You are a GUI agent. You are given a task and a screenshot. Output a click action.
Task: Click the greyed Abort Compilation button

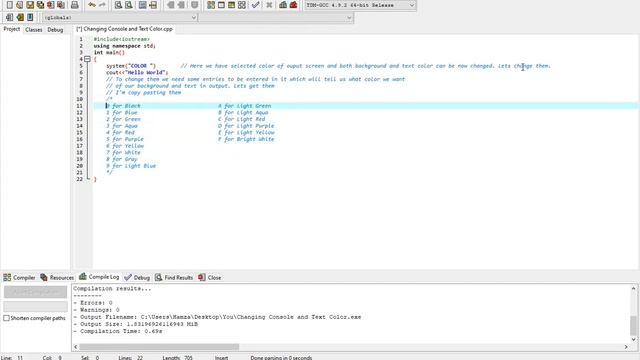(x=36, y=292)
